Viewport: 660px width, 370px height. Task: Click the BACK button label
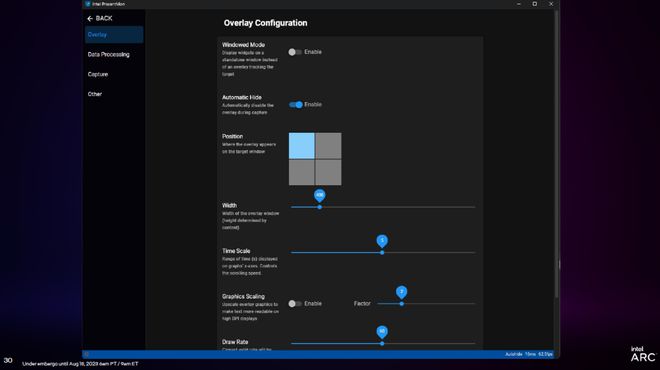pyautogui.click(x=104, y=19)
